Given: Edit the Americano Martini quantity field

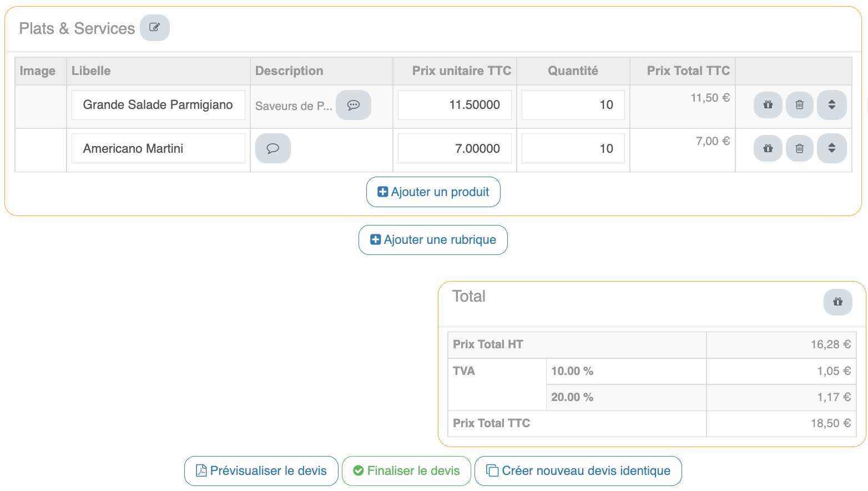Looking at the screenshot, I should (573, 148).
